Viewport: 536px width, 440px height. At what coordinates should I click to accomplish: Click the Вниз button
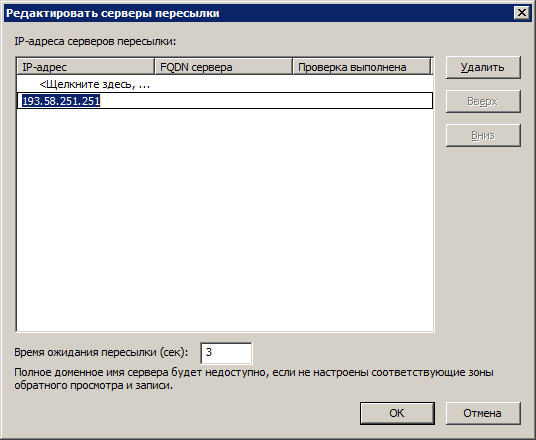pyautogui.click(x=483, y=135)
